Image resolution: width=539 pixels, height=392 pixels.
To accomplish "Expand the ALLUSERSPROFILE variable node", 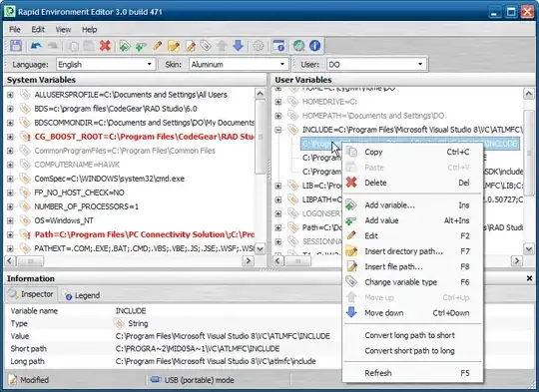I will [x=10, y=95].
